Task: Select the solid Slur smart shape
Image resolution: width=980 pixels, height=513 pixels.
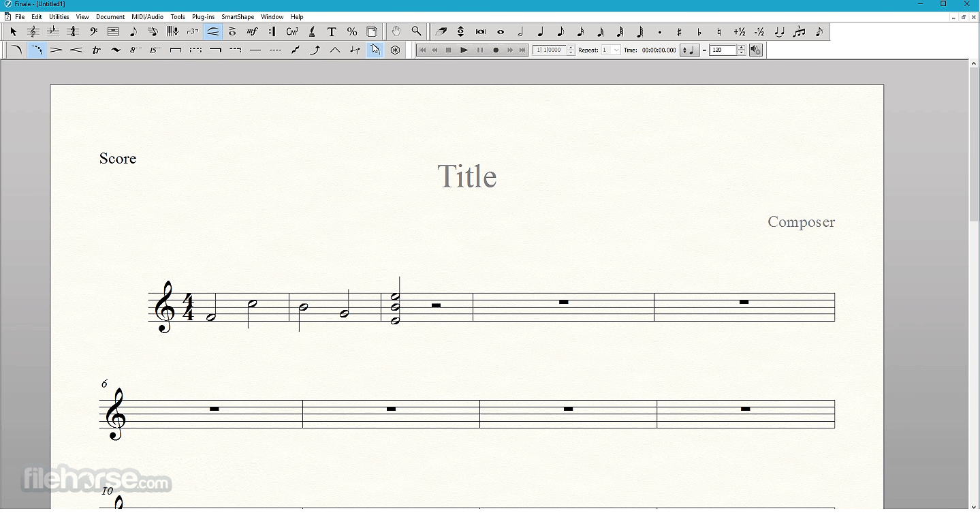Action: coord(17,50)
